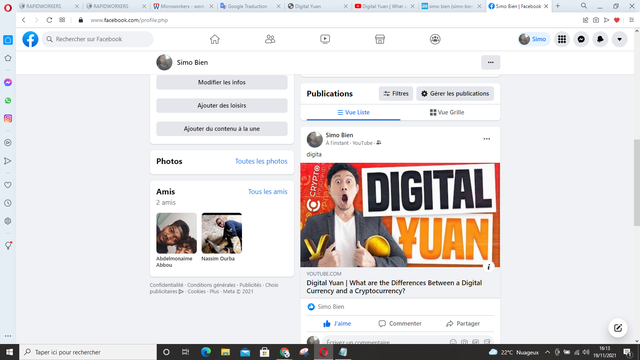640x360 pixels.
Task: Click the red heart in address bar
Action: 617,20
